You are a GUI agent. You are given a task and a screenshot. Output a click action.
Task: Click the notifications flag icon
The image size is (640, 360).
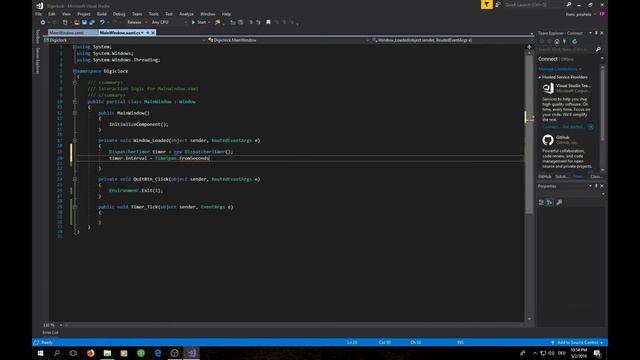click(487, 4)
